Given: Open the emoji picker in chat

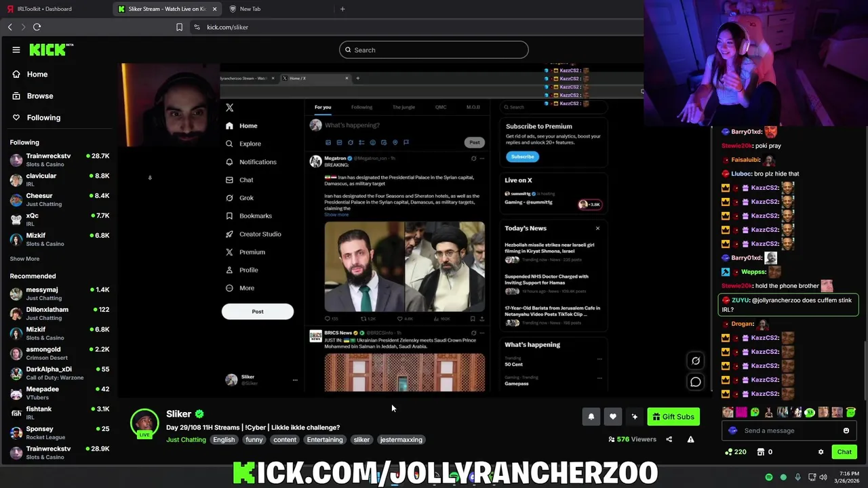Looking at the screenshot, I should (846, 430).
